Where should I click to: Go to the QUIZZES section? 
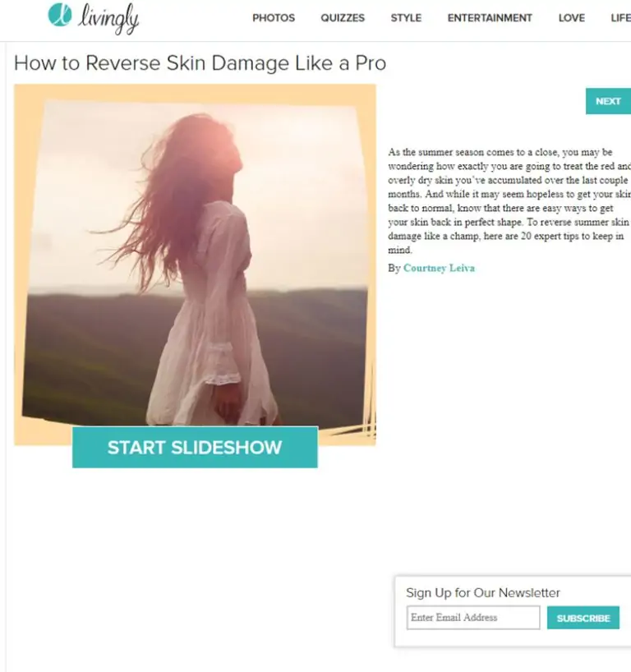343,18
